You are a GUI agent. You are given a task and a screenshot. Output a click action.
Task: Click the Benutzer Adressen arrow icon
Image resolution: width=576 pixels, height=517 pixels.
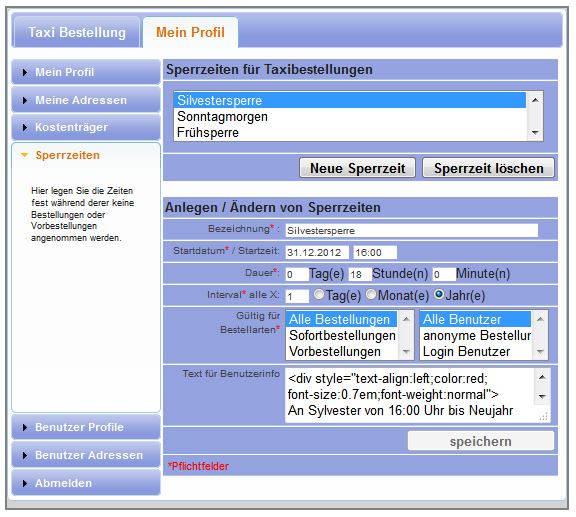point(25,456)
